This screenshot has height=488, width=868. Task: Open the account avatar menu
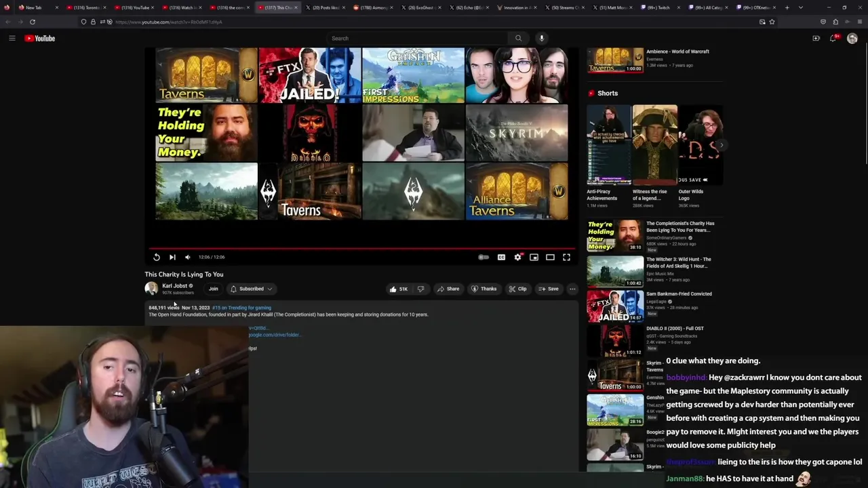coord(852,38)
